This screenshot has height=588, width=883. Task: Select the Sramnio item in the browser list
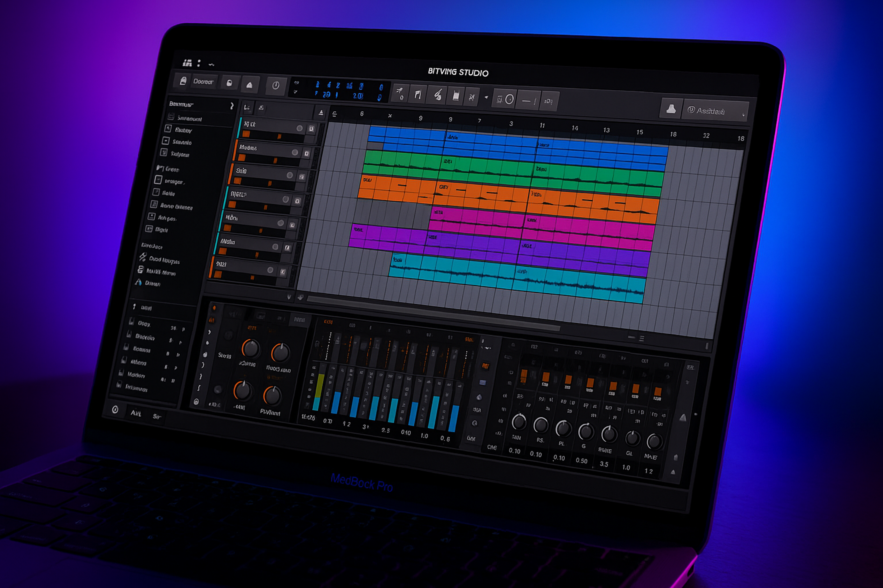[182, 142]
